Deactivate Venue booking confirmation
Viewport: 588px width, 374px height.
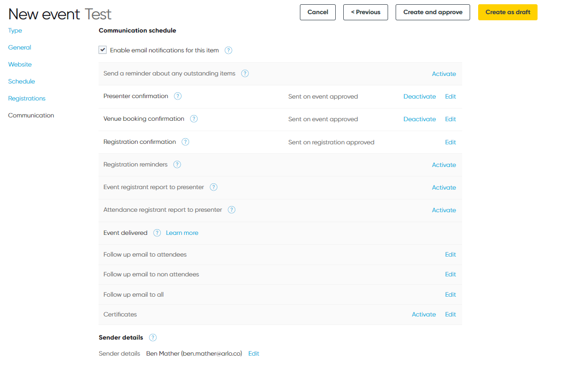[420, 119]
